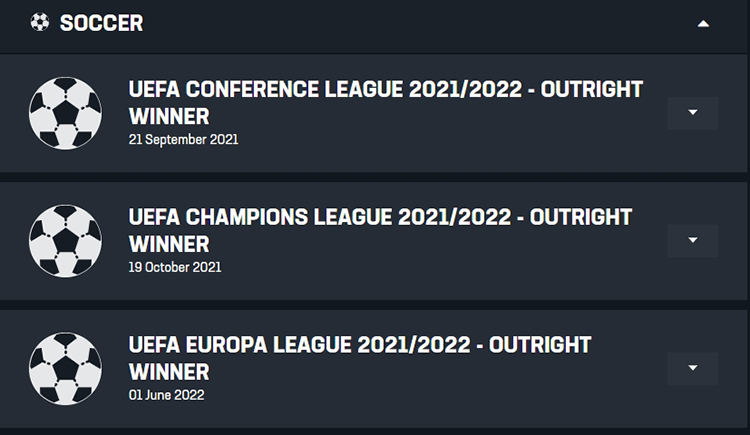
Task: Open UEFA Champions League 2021/2022 Outright Winner title
Action: (380, 231)
